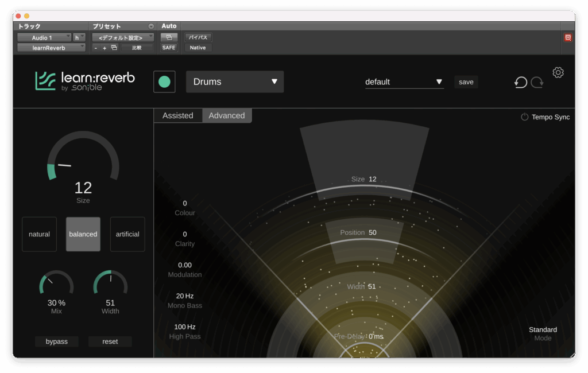Click the redo arrow icon

(537, 82)
